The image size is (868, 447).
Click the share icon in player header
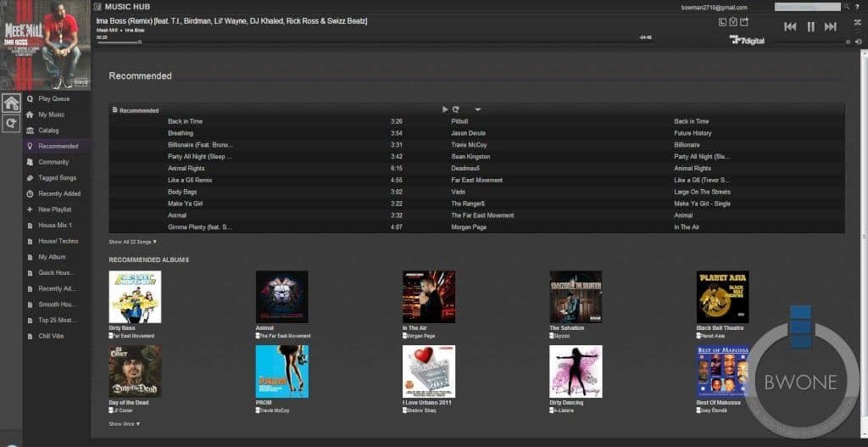744,22
